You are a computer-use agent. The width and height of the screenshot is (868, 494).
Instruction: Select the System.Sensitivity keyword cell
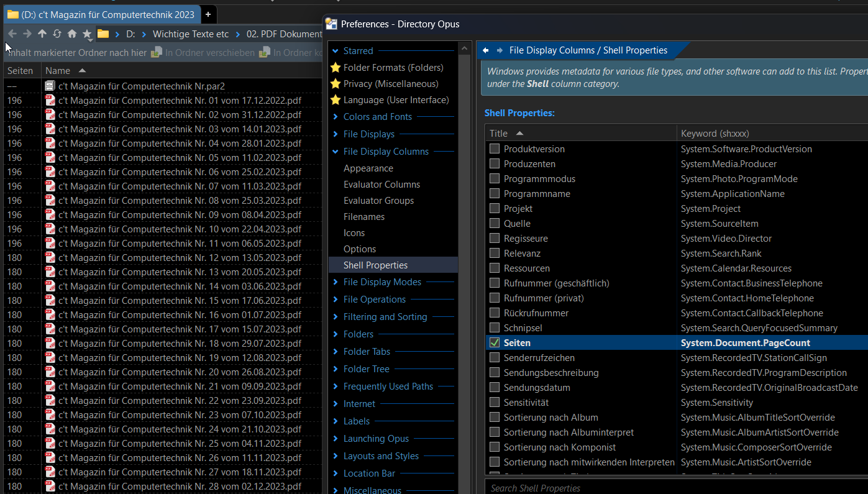717,402
